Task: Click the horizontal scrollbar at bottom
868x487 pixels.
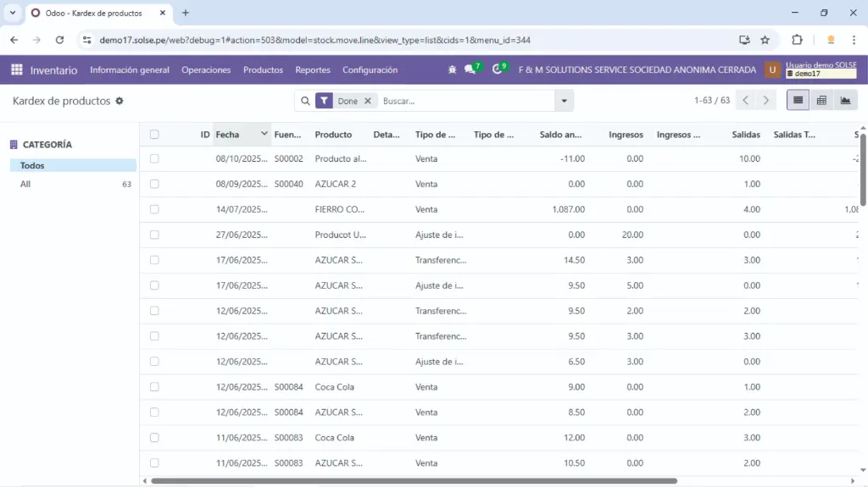Action: (414, 481)
